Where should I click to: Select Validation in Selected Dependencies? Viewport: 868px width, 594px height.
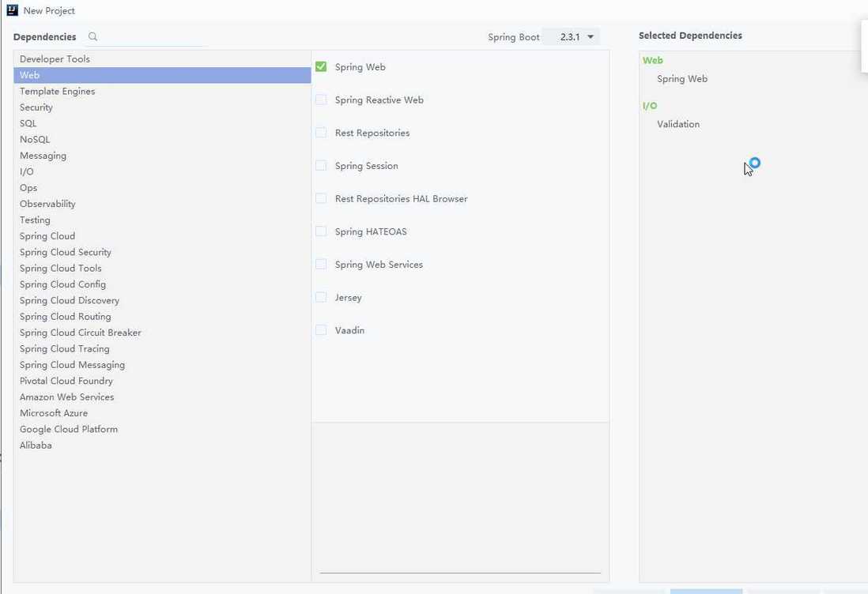tap(678, 124)
